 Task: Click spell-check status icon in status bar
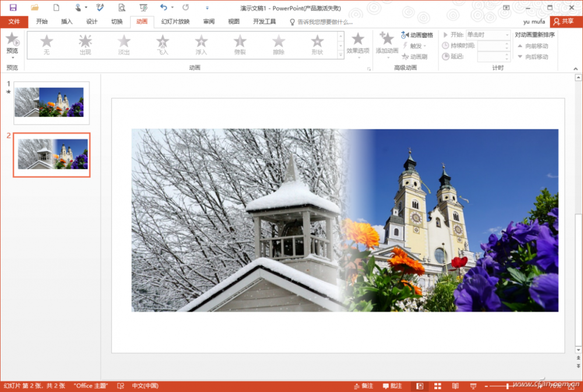point(121,386)
